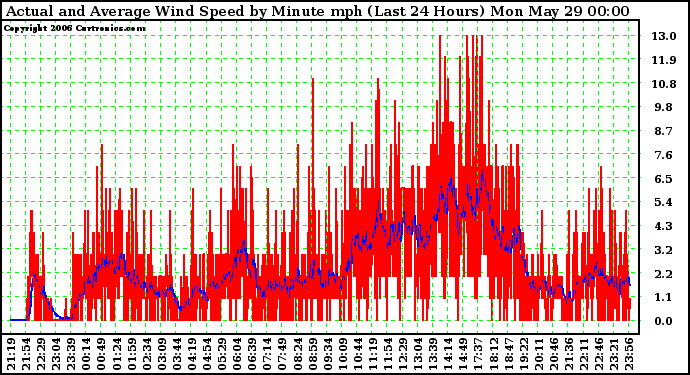
Task: Click the 13:39 time label
Action: coord(433,354)
